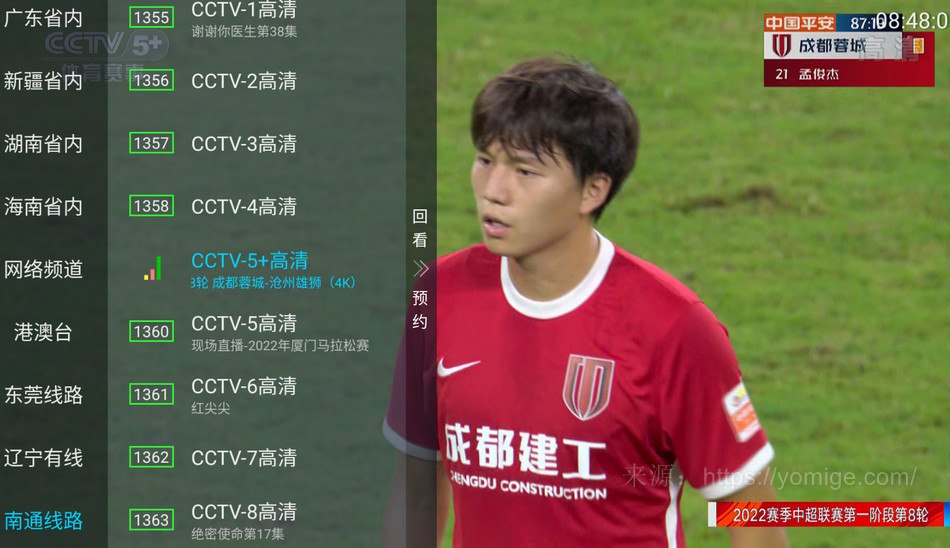Select the 网络频道 category

(43, 269)
